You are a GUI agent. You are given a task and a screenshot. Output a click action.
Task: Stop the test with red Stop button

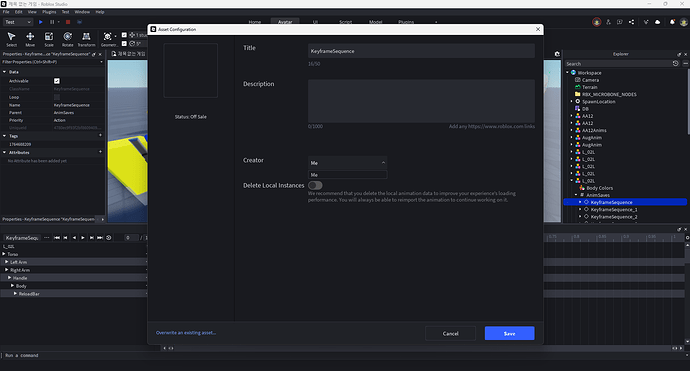coord(68,22)
